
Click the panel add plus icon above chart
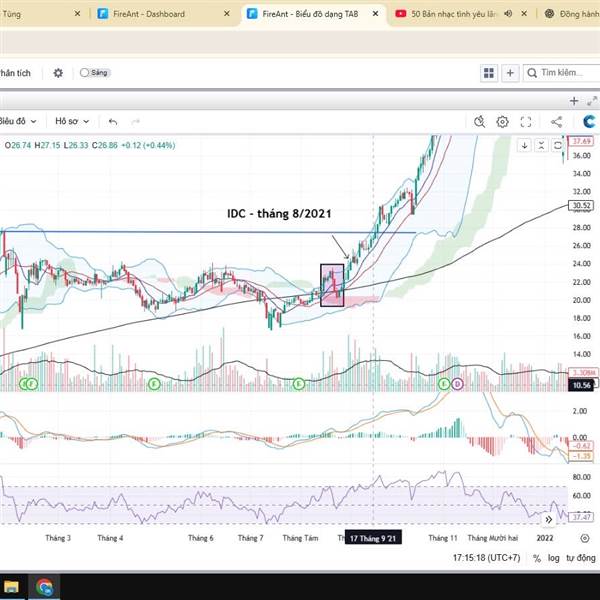(x=574, y=101)
